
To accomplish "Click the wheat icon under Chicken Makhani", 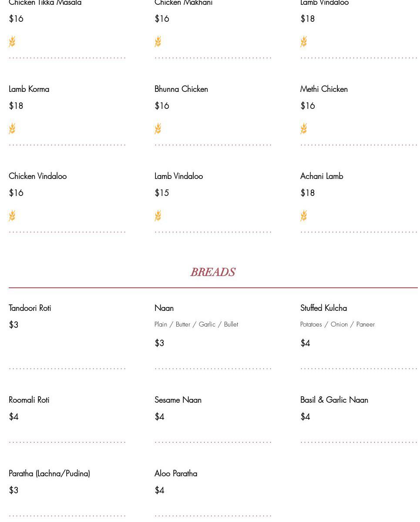I will click(158, 42).
